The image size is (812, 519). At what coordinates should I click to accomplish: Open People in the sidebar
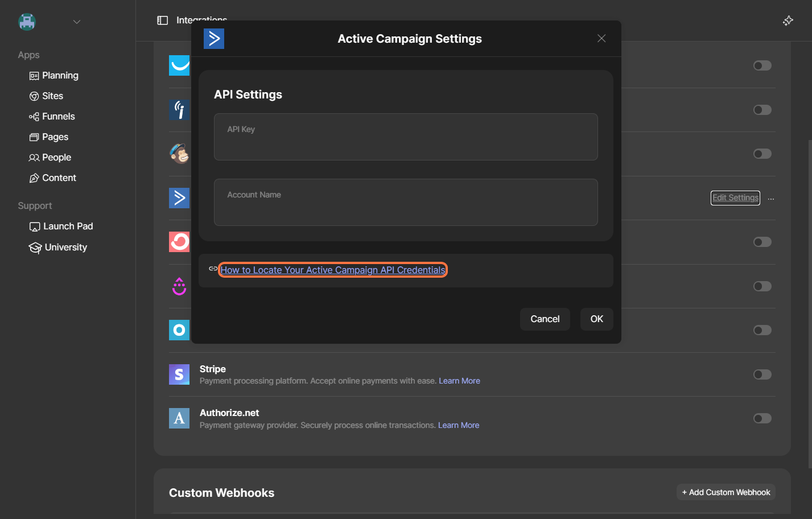(50, 158)
